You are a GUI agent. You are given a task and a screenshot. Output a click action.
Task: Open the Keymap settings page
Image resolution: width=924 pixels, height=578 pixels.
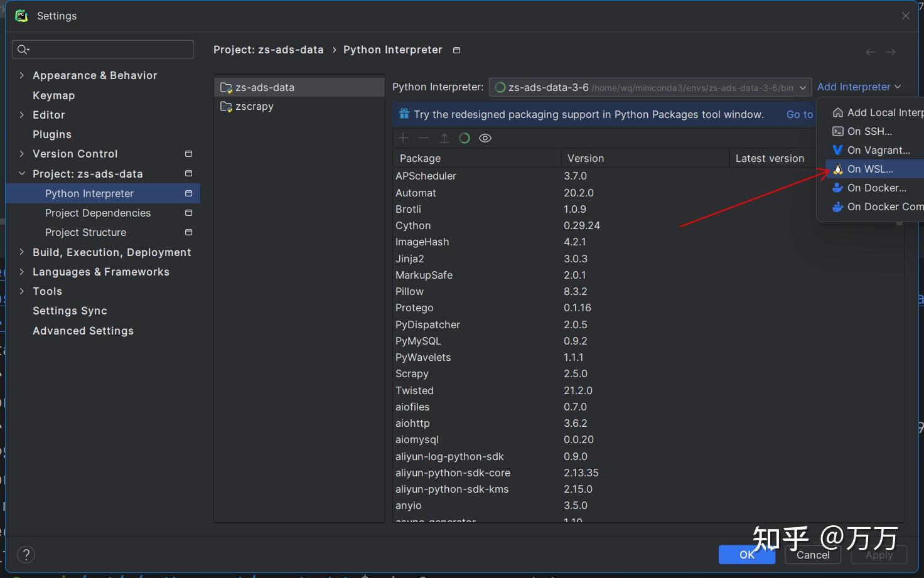pyautogui.click(x=53, y=95)
